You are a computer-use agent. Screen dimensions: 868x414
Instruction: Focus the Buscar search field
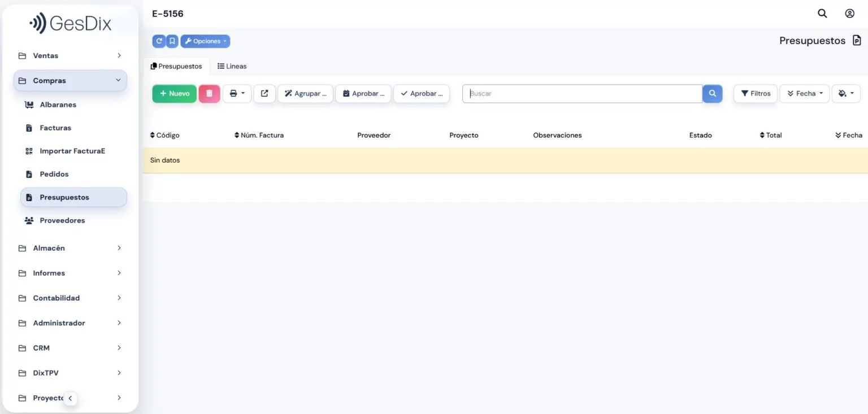[583, 94]
